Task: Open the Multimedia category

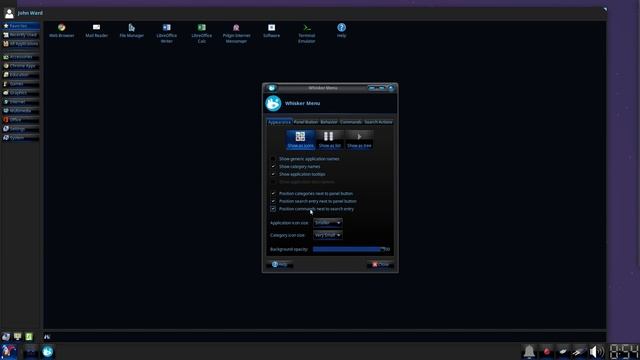Action: point(21,111)
